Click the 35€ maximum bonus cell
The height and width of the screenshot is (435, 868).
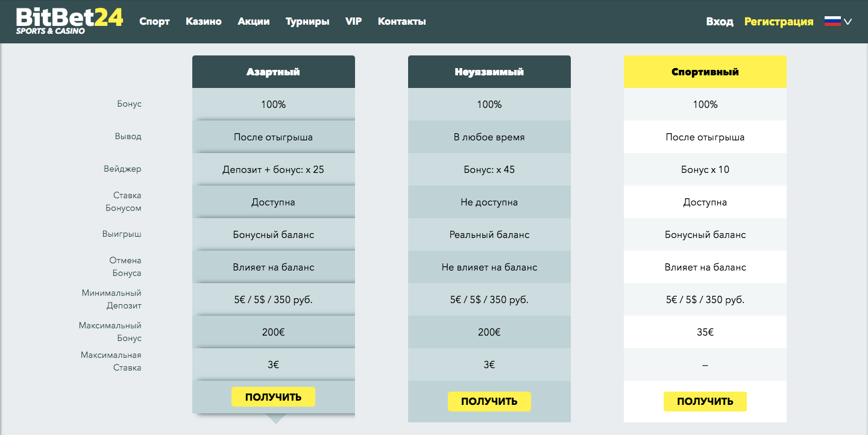tap(705, 332)
